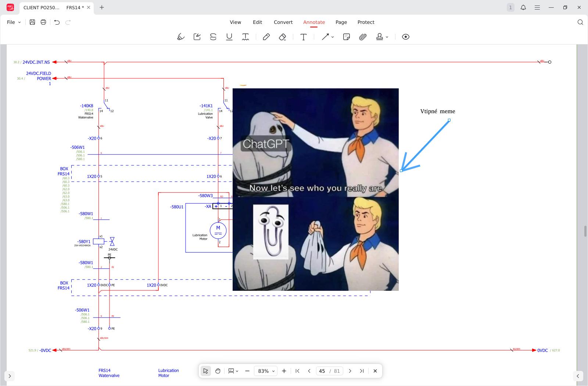This screenshot has width=588, height=386.
Task: Open the Protect tab
Action: tap(366, 22)
